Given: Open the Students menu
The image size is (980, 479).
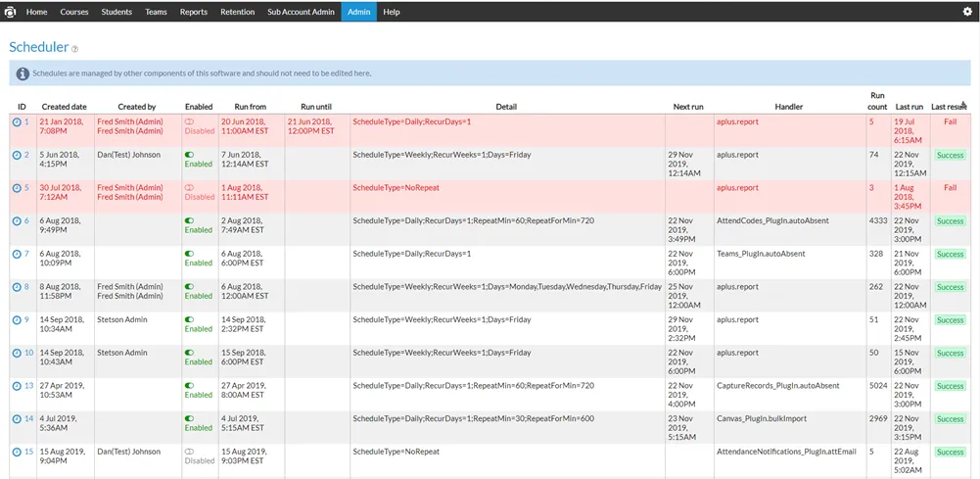Looking at the screenshot, I should click(117, 12).
